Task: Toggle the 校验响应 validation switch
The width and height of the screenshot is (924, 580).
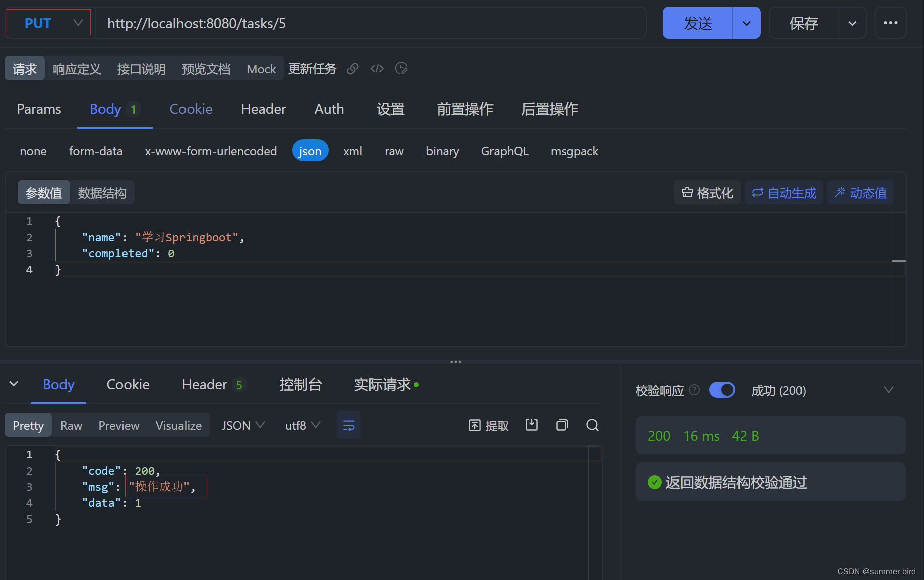Action: [722, 390]
